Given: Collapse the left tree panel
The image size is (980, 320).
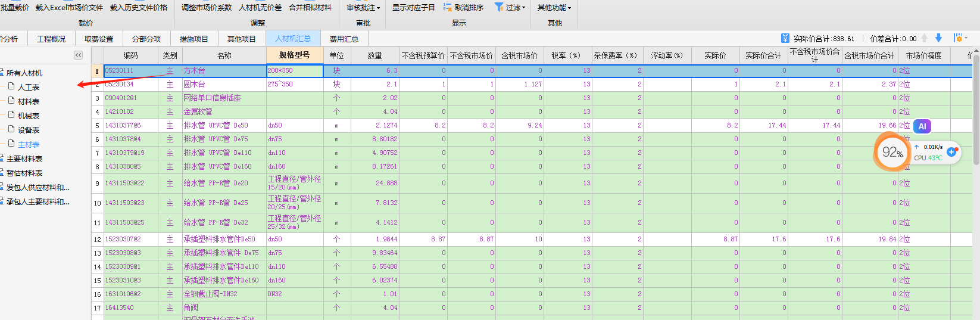Looking at the screenshot, I should (78, 55).
